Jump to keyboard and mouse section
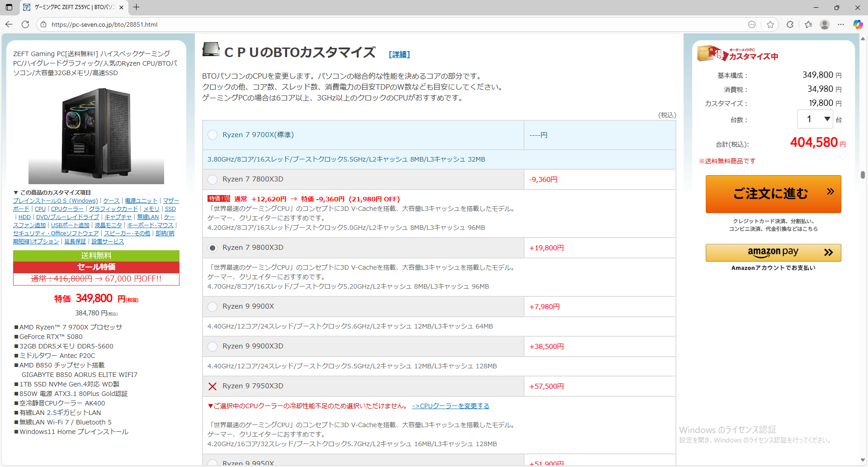 pyautogui.click(x=150, y=225)
